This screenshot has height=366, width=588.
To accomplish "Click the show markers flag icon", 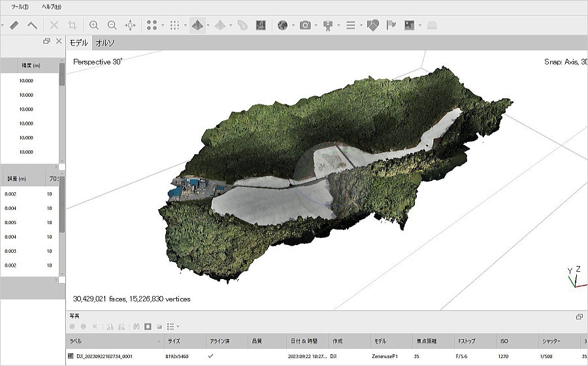I will tap(391, 25).
